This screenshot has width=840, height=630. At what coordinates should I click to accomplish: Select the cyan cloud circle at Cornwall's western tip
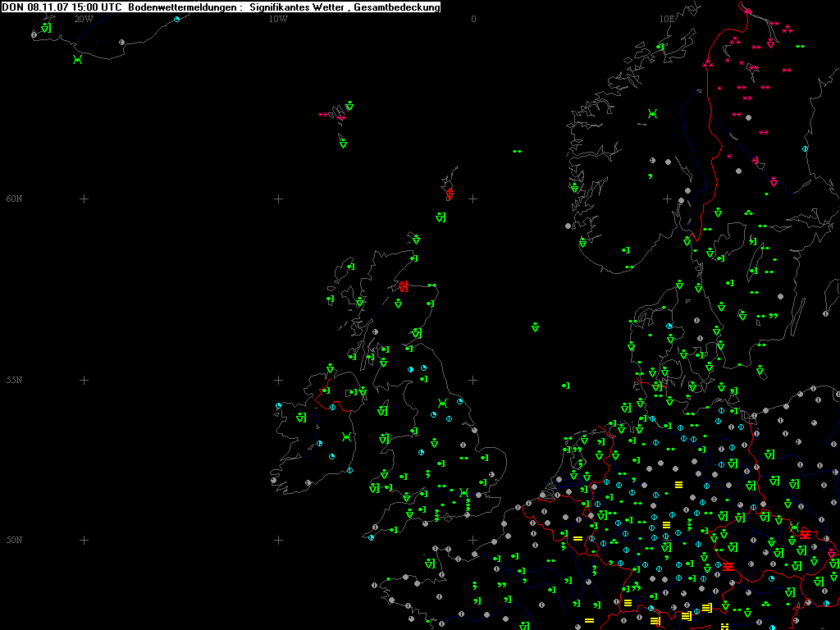[372, 538]
